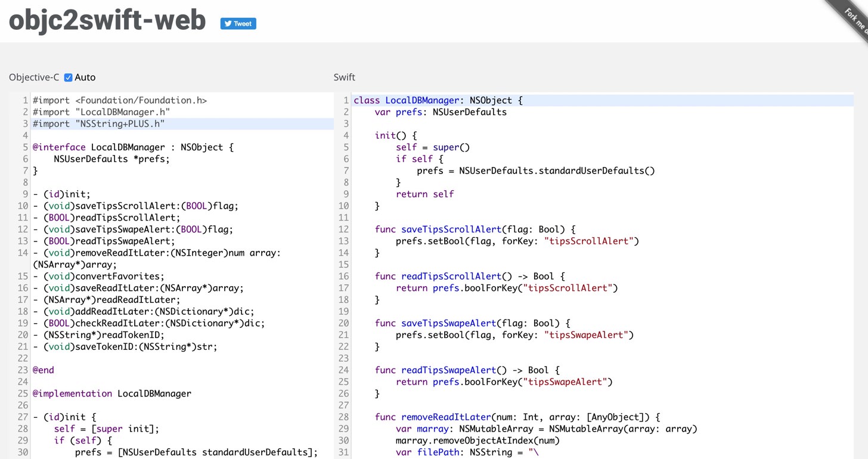Click 'self = [super init];' line

pyautogui.click(x=107, y=429)
